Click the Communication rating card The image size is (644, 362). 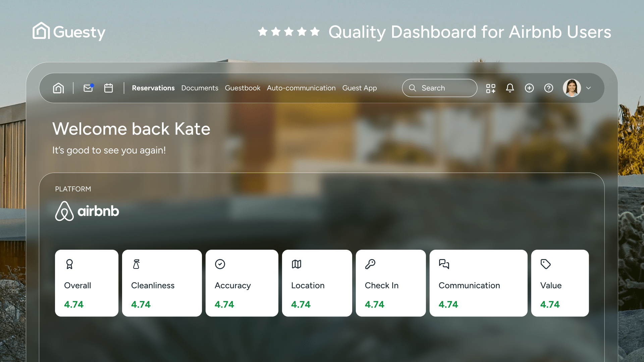[478, 283]
